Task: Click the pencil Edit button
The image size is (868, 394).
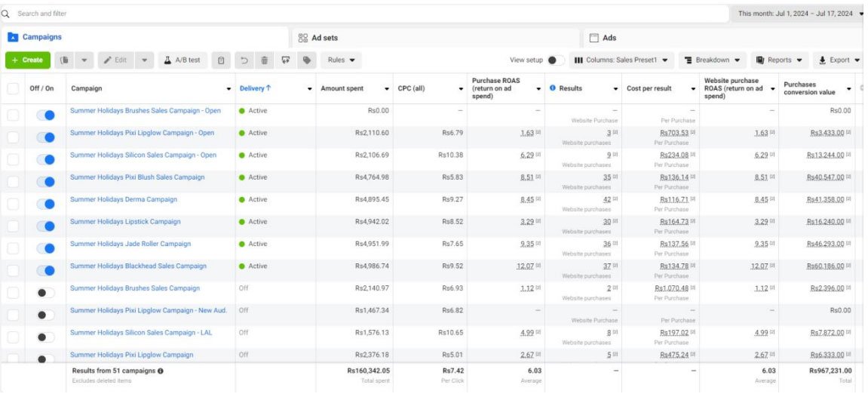Action: 115,60
